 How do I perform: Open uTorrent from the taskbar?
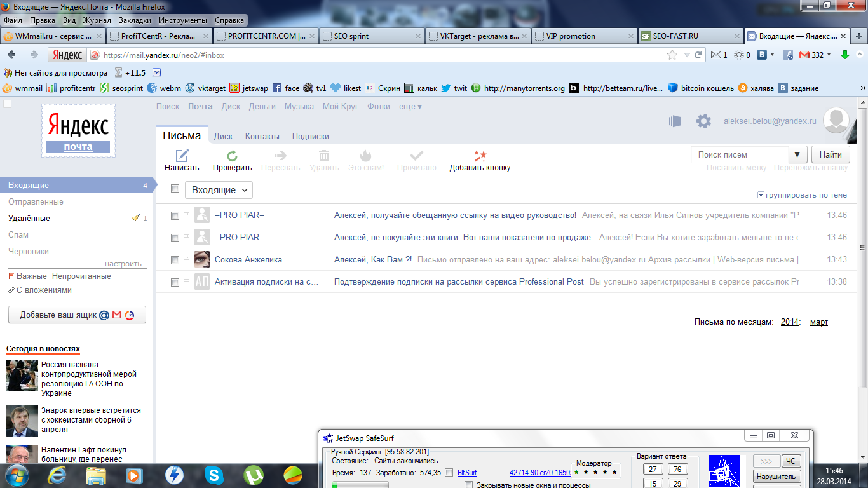pyautogui.click(x=254, y=475)
